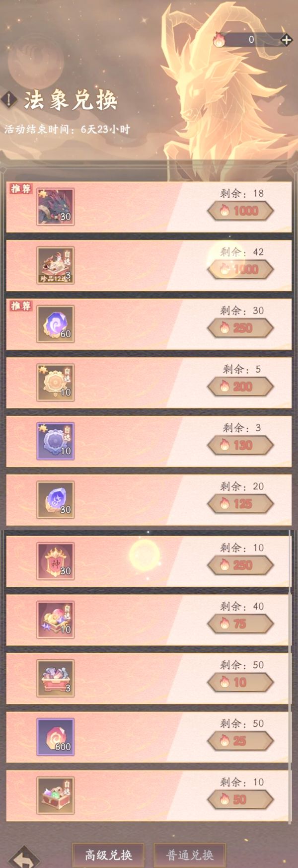Redeem ore crate for 10 flames
The height and width of the screenshot is (868, 298).
tap(240, 682)
